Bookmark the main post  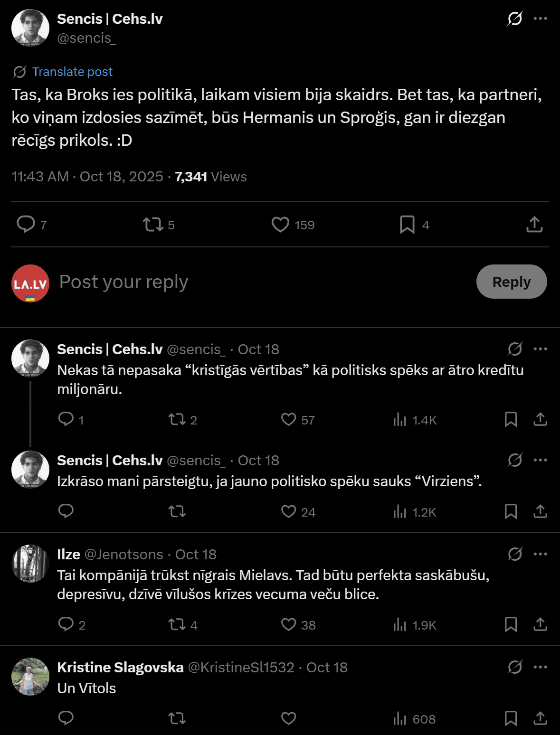407,225
